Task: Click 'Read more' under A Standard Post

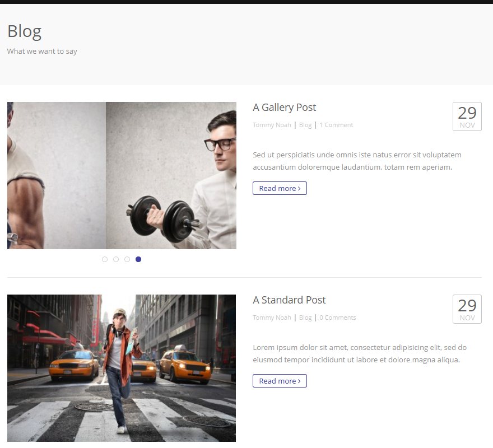Action: (280, 381)
